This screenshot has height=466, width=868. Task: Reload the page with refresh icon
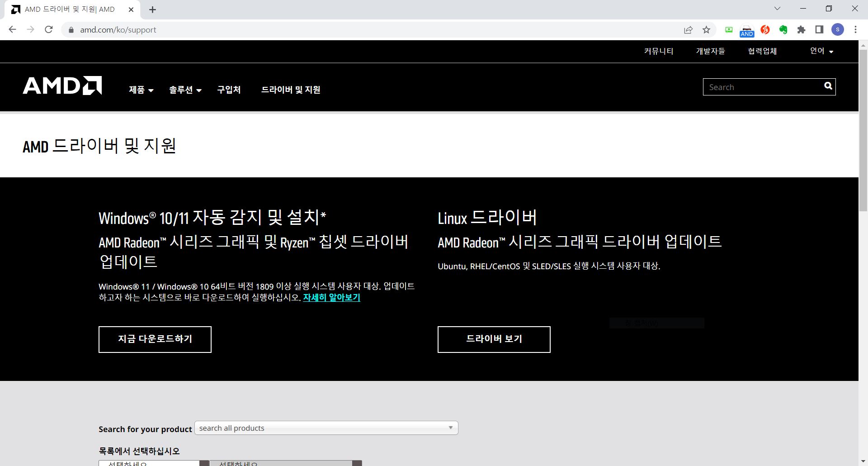click(49, 29)
